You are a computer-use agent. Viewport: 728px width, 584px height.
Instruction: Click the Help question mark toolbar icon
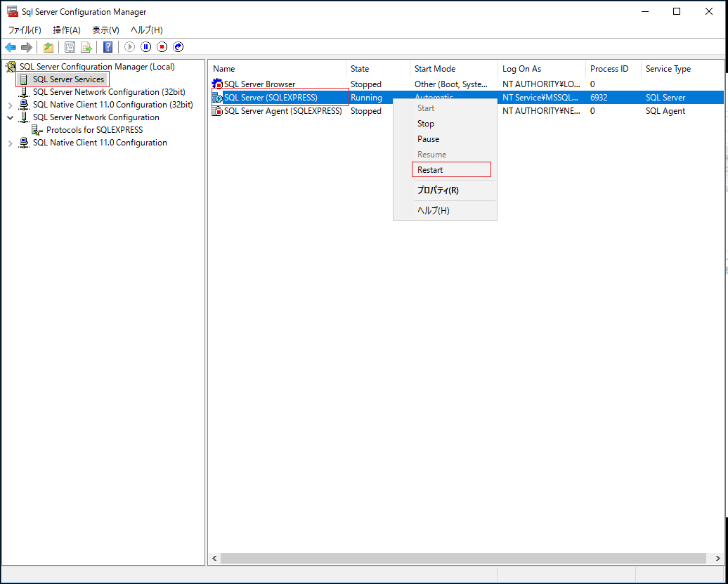click(108, 47)
